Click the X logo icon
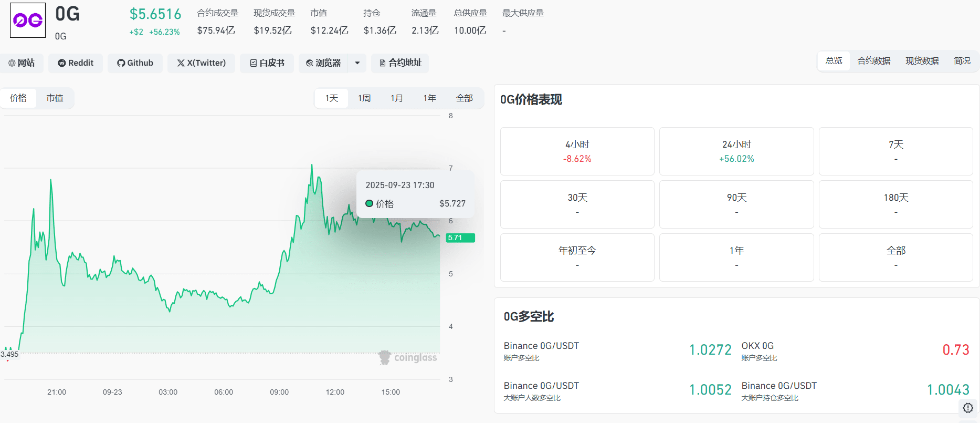980x423 pixels. point(181,63)
